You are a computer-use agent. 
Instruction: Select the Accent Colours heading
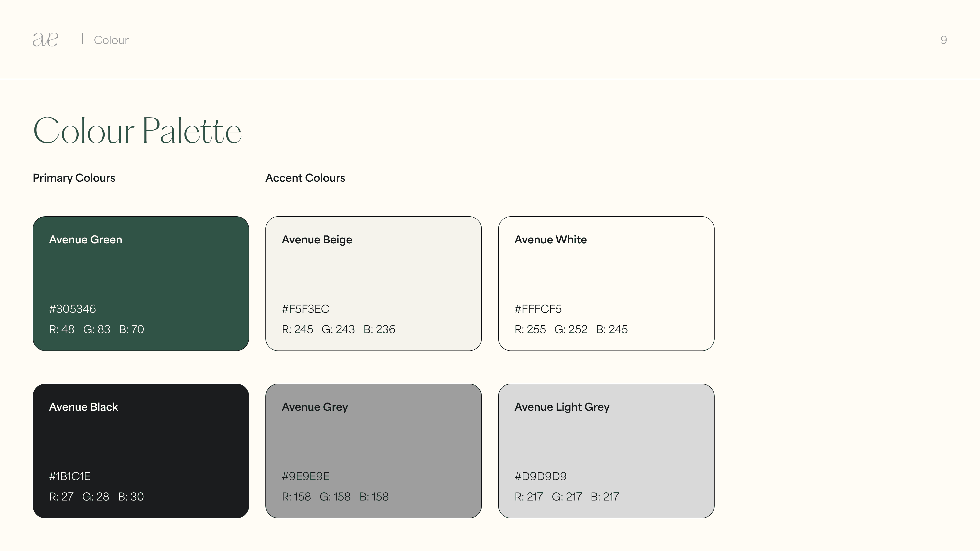pyautogui.click(x=305, y=178)
